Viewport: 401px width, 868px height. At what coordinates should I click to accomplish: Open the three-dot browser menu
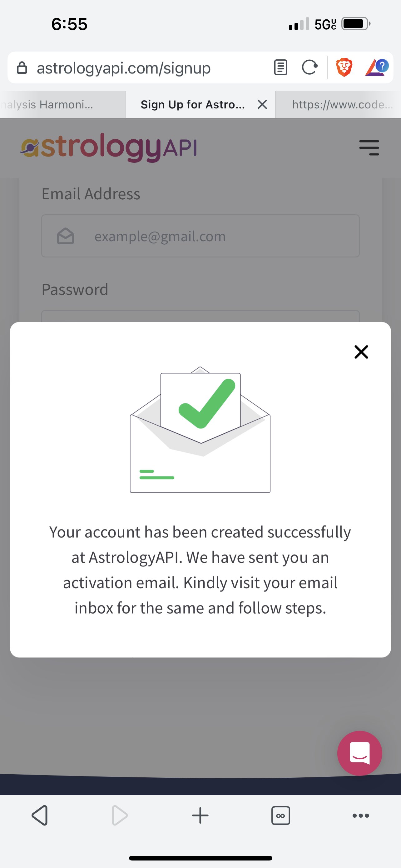click(361, 816)
